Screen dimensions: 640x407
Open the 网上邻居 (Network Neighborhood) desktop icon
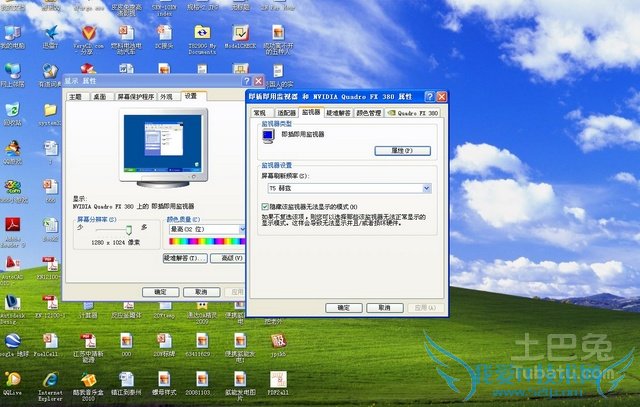tap(13, 71)
